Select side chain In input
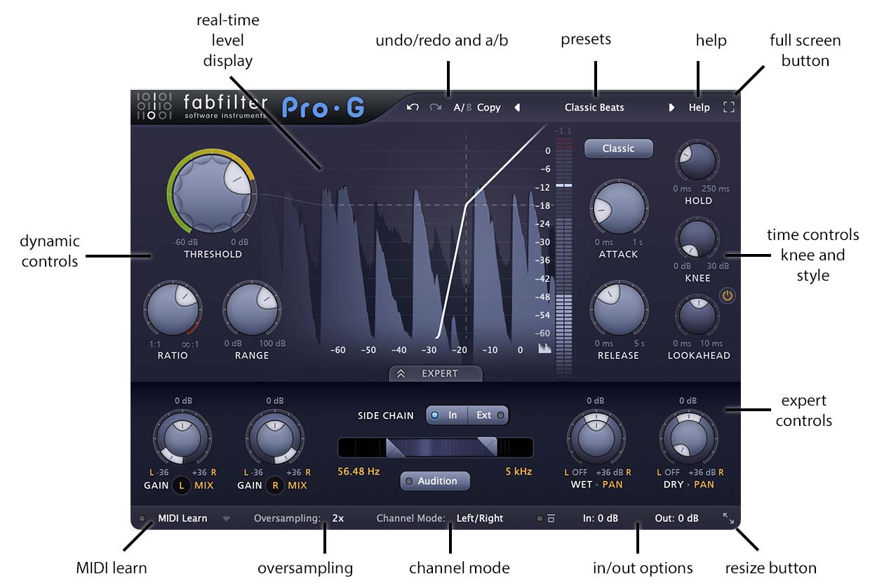The image size is (870, 588). 446,415
